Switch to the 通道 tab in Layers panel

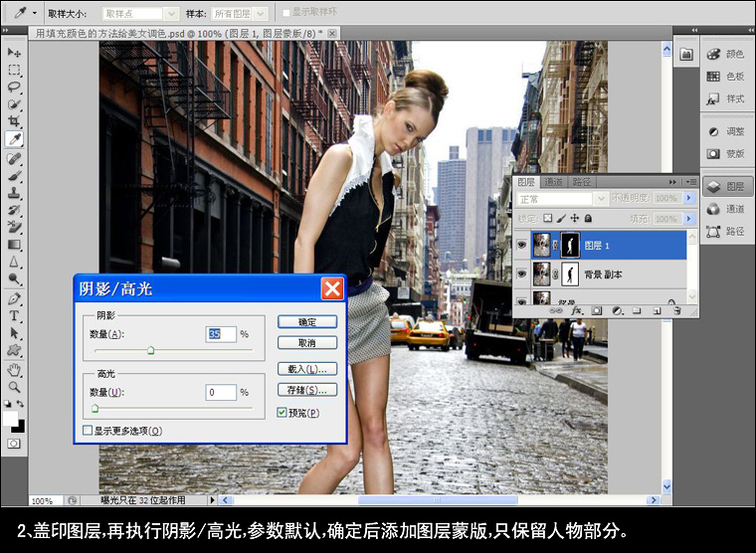coord(553,182)
